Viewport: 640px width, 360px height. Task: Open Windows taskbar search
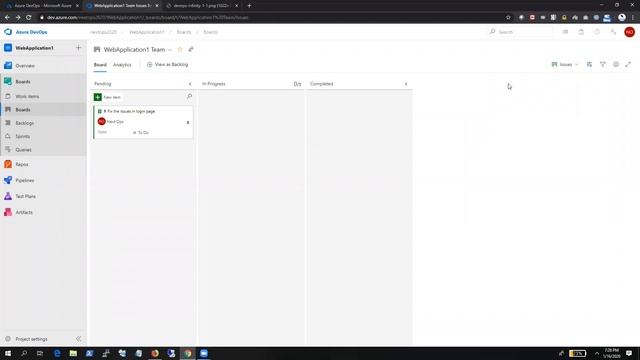(x=24, y=353)
